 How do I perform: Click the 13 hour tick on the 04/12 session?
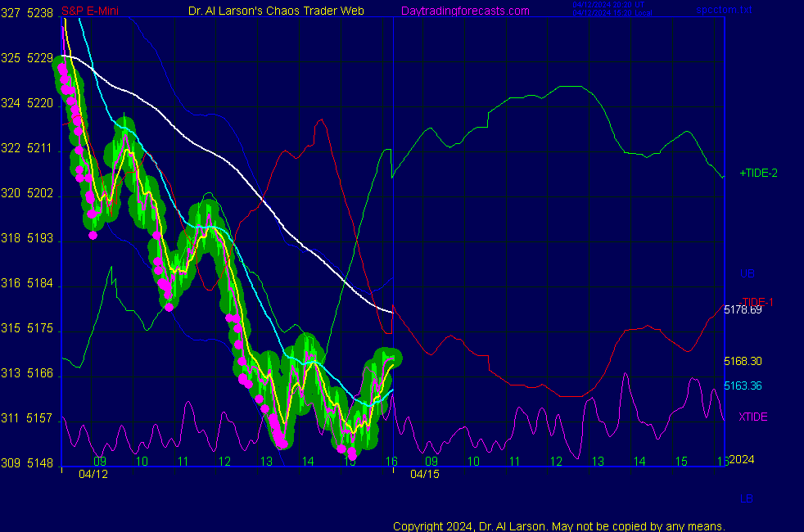coord(266,462)
